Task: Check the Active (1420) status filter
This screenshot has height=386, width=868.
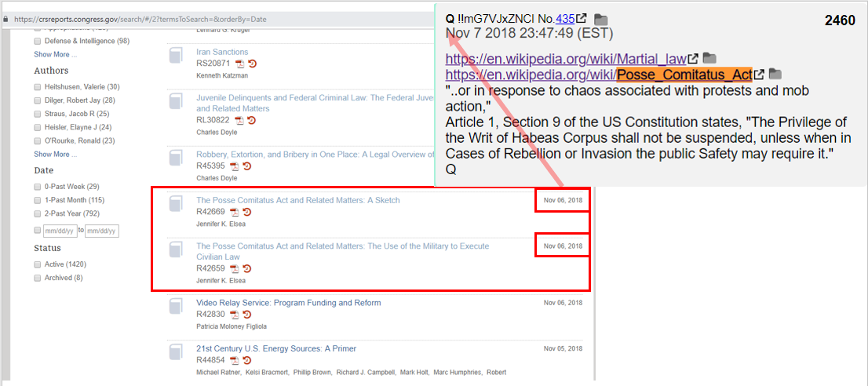Action: [x=37, y=264]
